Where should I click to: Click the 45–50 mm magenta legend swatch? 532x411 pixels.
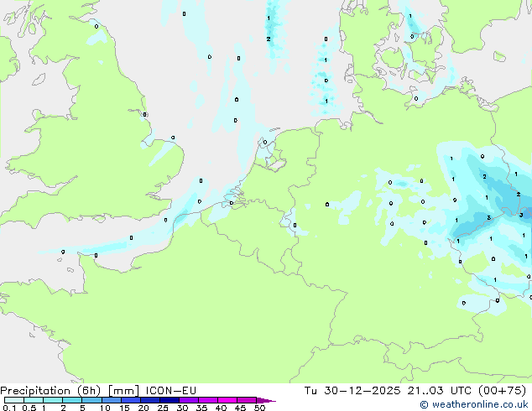pos(247,400)
